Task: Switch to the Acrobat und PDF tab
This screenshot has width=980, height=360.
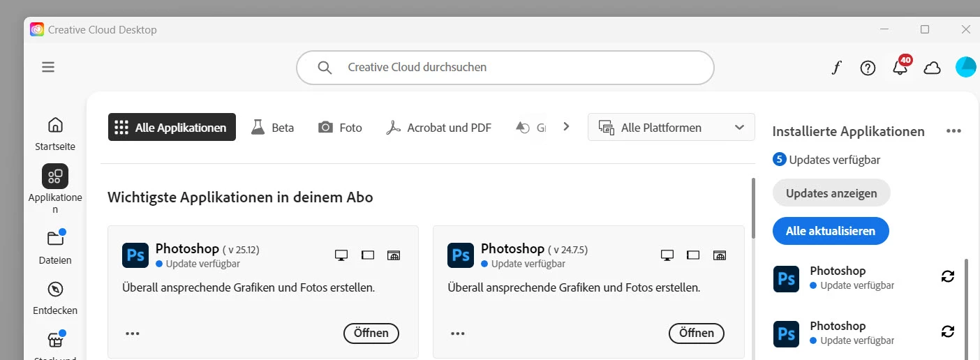Action: pos(439,128)
